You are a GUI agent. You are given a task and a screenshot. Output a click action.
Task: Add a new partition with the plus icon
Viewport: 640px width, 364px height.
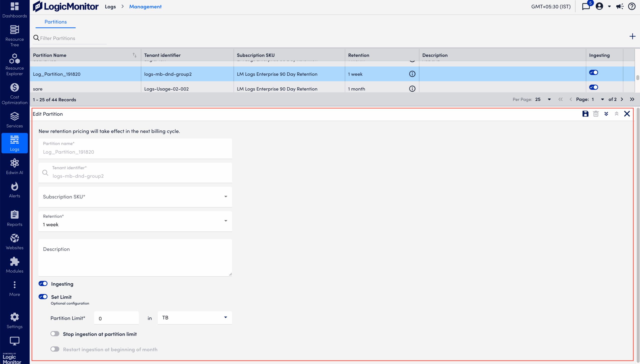632,36
